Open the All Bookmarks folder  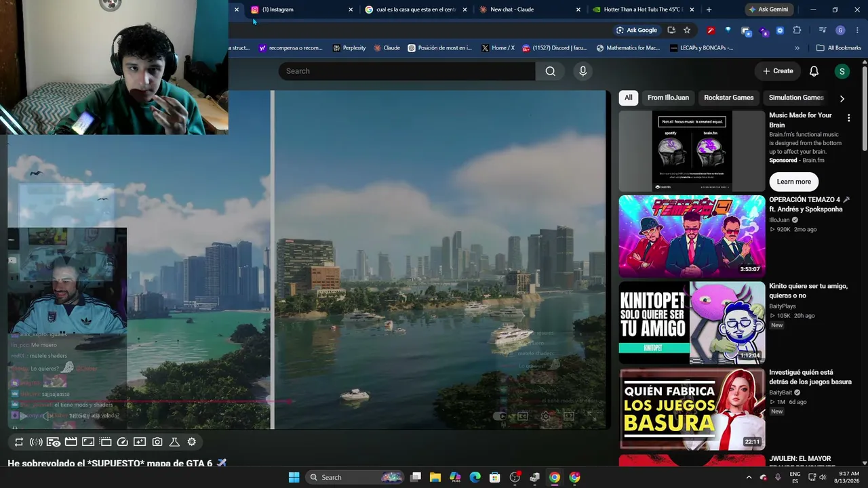tap(839, 48)
